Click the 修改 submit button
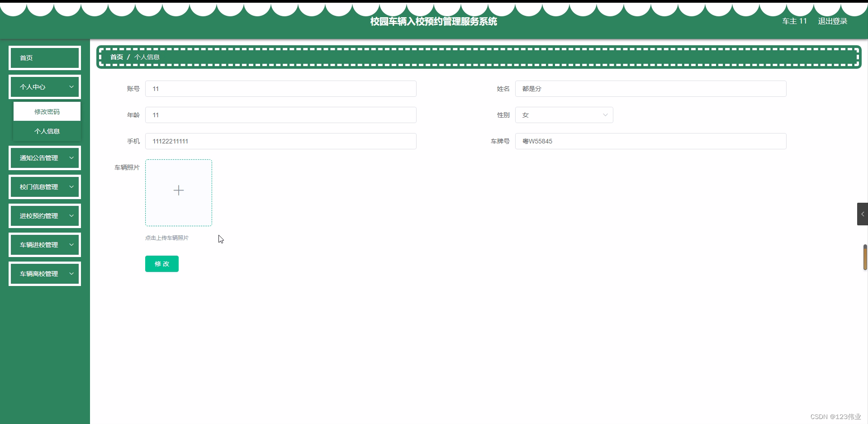This screenshot has width=868, height=424. pyautogui.click(x=161, y=263)
